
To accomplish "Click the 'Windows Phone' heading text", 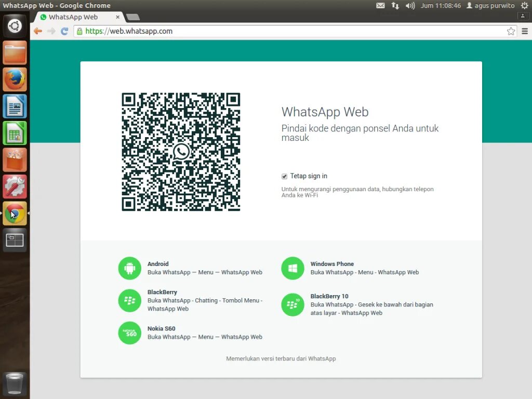I will click(332, 264).
